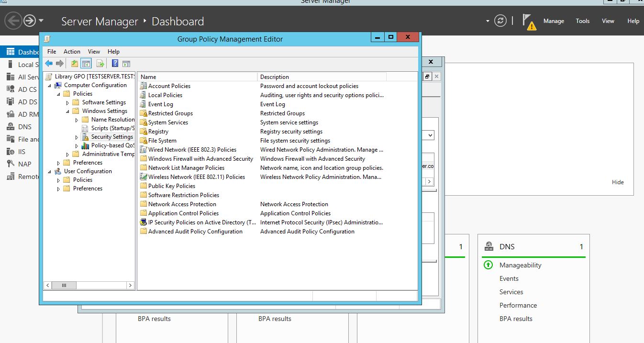Open BPA results in the DNS tile
This screenshot has height=343, width=644.
[x=516, y=319]
